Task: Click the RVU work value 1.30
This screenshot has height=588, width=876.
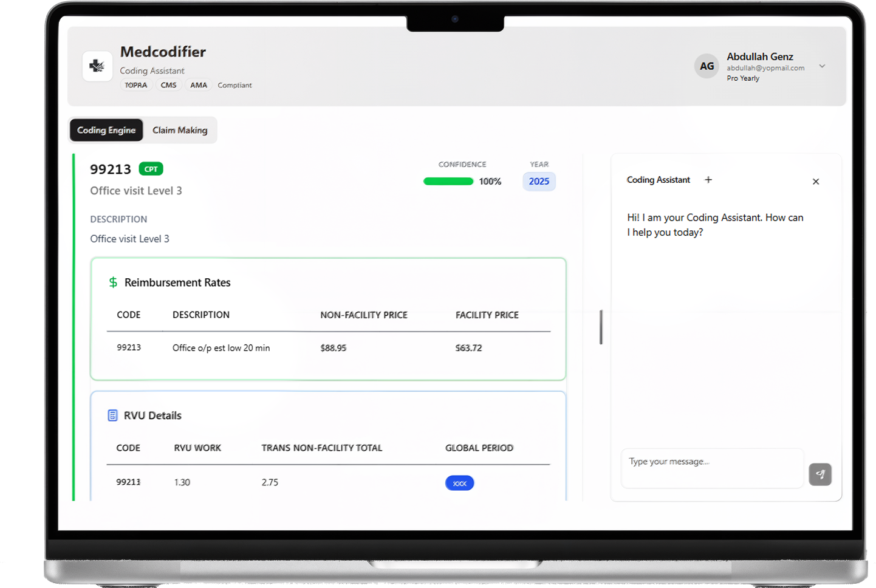Action: tap(182, 482)
